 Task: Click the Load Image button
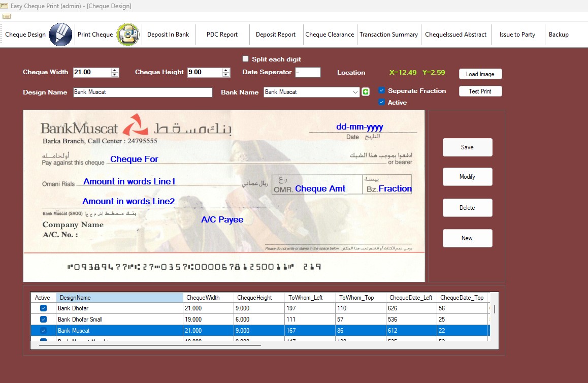click(x=480, y=74)
